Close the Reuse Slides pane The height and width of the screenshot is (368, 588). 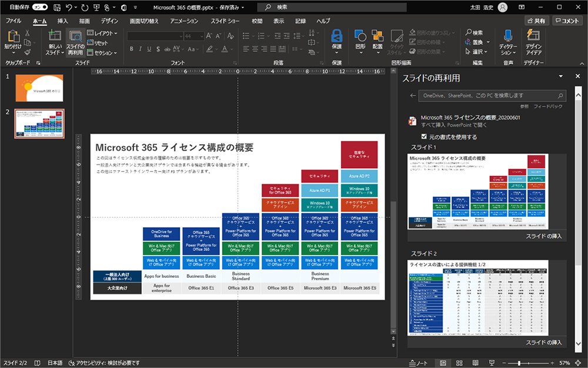pyautogui.click(x=577, y=76)
